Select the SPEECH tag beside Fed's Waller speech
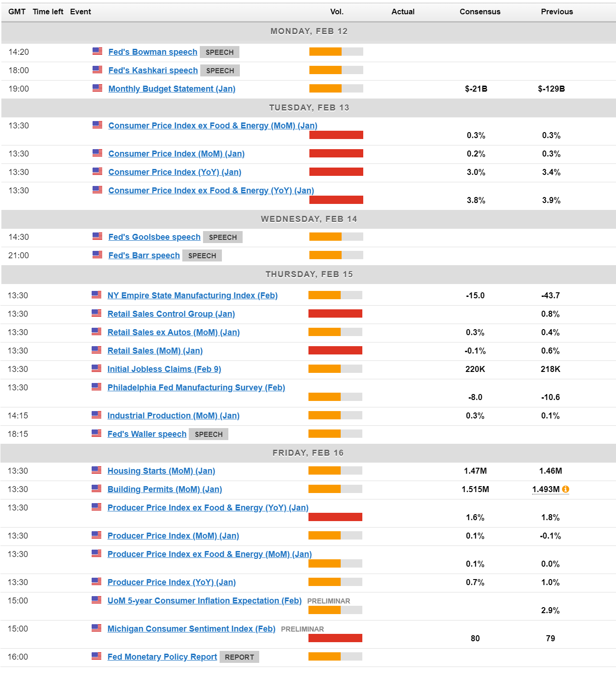Viewport: 616px width, 673px height. (209, 434)
